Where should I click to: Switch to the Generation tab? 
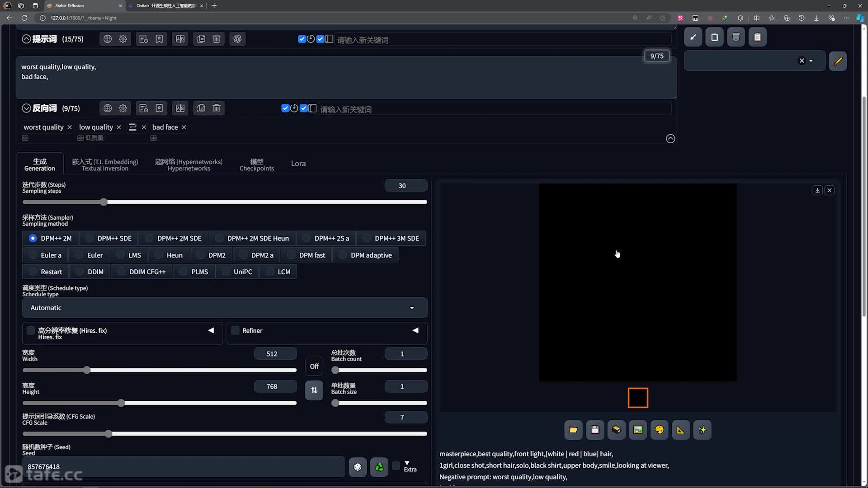coord(40,164)
